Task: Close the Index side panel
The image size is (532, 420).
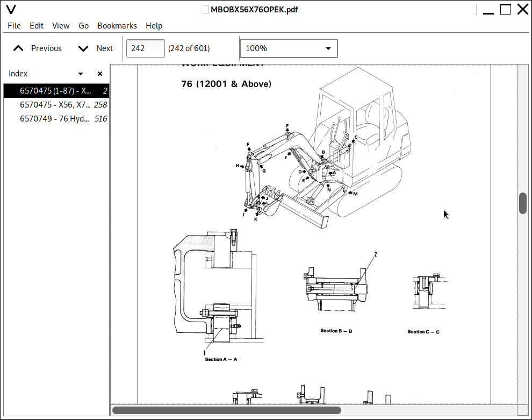Action: pyautogui.click(x=99, y=74)
